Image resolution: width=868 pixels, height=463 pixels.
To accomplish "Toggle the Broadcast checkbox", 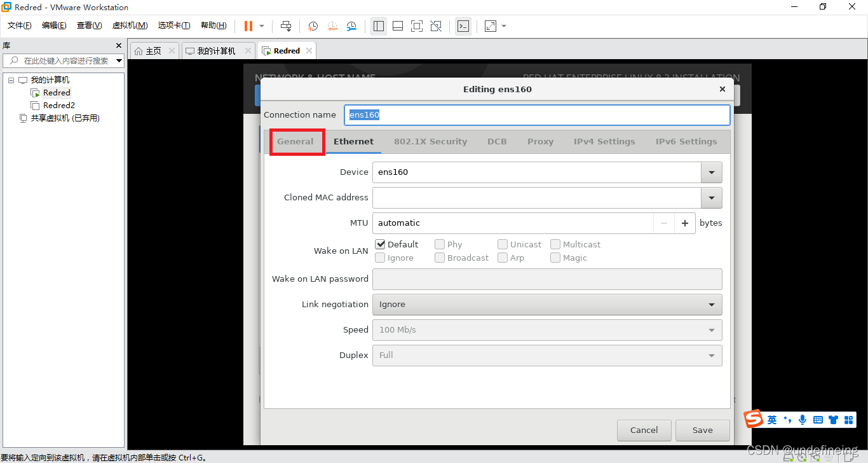I will [440, 258].
